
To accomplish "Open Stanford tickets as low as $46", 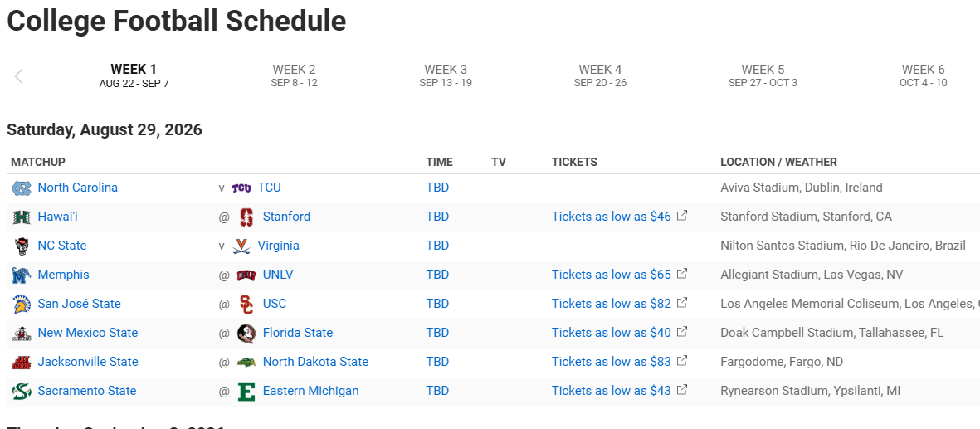I will tap(611, 217).
